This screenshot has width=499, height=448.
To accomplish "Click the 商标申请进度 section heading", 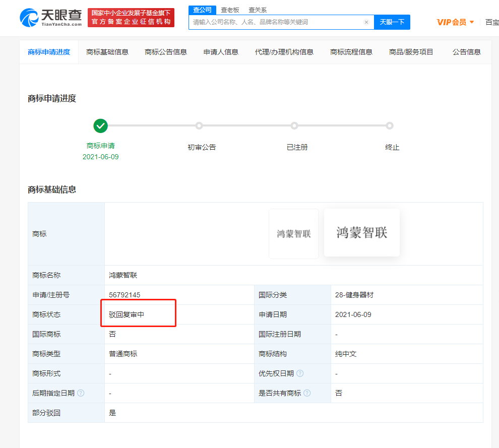I will [52, 98].
